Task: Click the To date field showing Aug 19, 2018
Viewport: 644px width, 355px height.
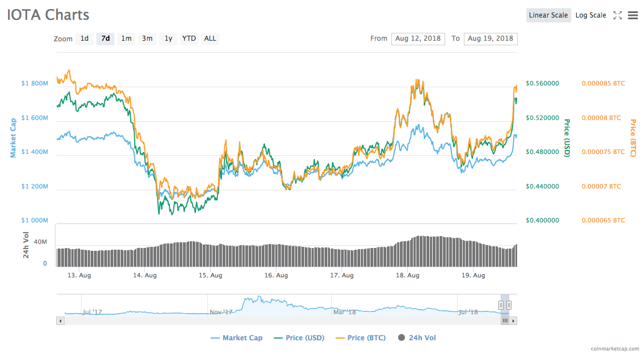Action: click(491, 39)
